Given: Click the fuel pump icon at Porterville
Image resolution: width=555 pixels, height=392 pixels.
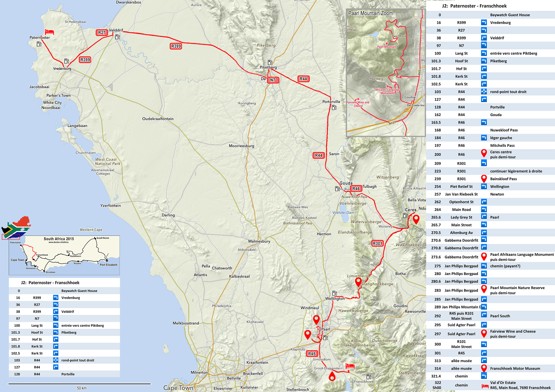Looking at the screenshot, I should pyautogui.click(x=334, y=107).
